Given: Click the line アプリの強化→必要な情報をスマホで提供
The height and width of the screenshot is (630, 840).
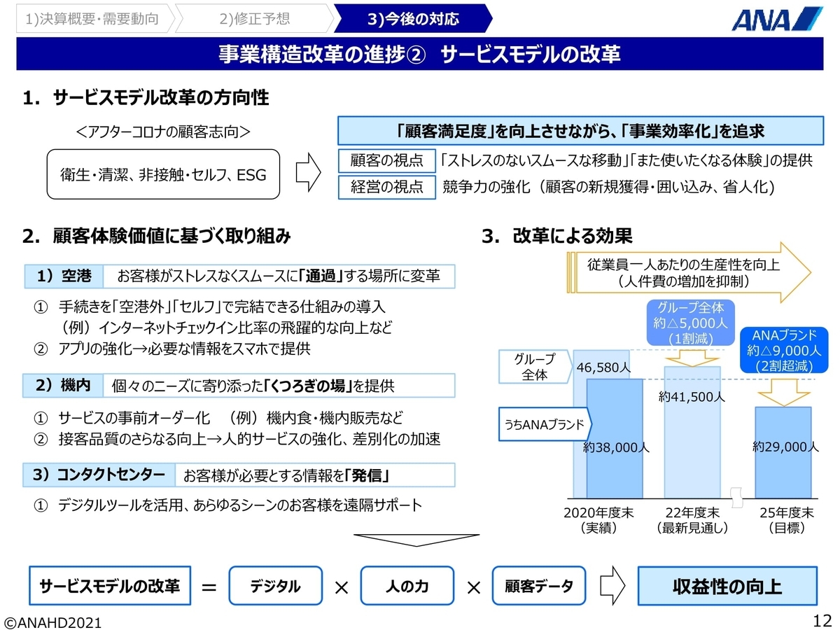Looking at the screenshot, I should [x=172, y=348].
